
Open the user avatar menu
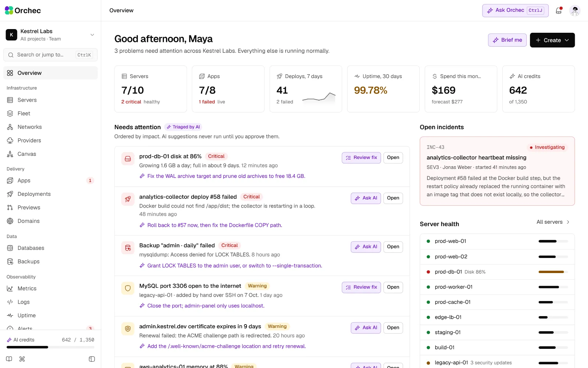pyautogui.click(x=575, y=11)
